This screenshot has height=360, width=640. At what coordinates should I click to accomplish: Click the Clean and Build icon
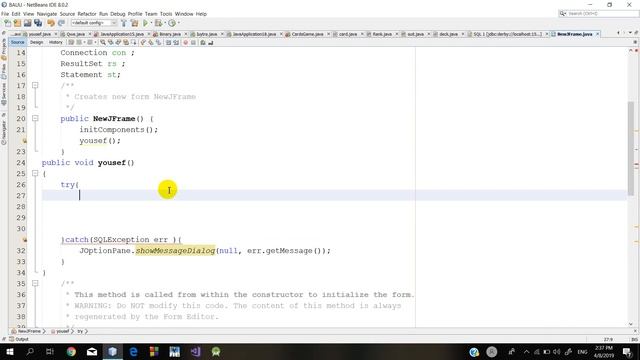click(x=134, y=23)
